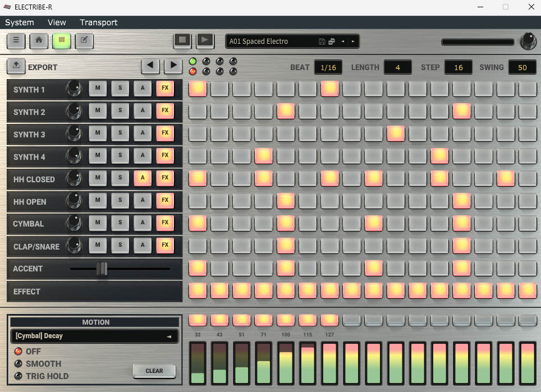The image size is (541, 392).
Task: Toggle first step of Synth 1
Action: pos(198,89)
